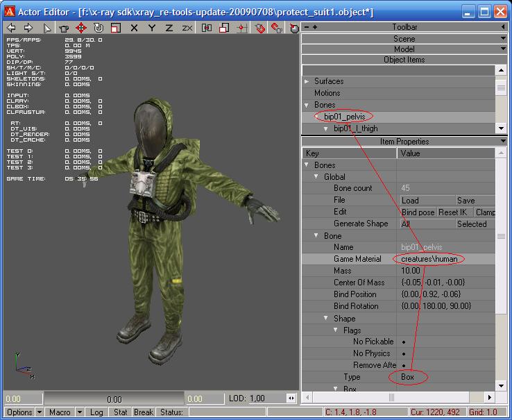The height and width of the screenshot is (420, 512).
Task: Activate the scale tool icon
Action: [x=116, y=28]
